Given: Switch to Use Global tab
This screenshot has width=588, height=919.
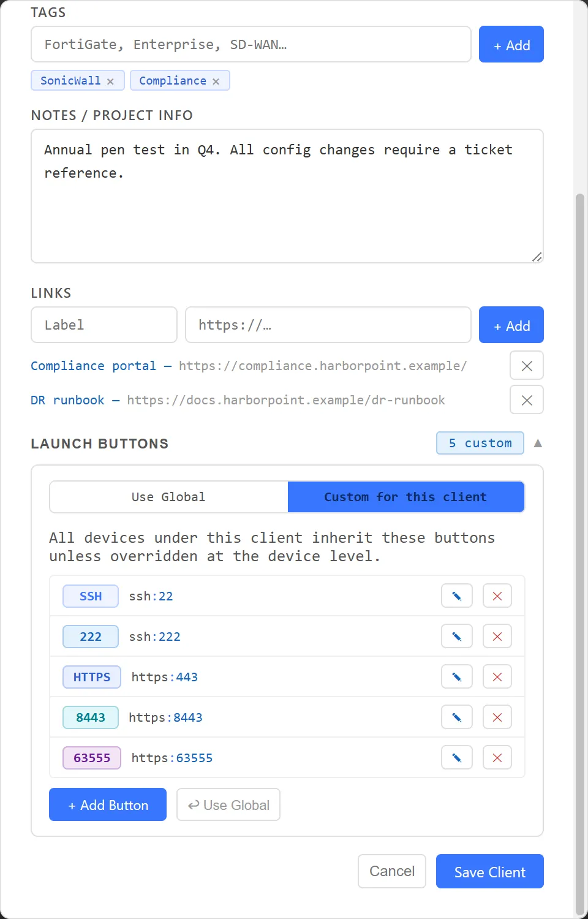Looking at the screenshot, I should click(x=168, y=497).
